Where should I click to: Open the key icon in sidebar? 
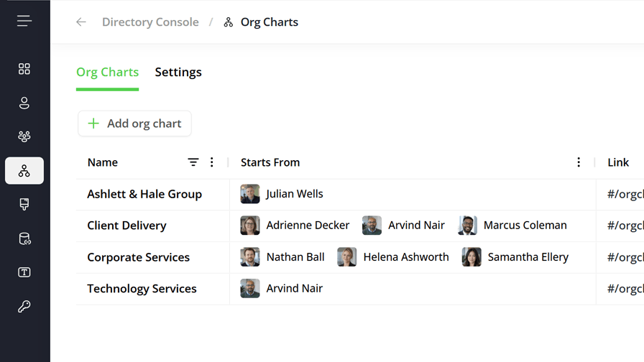pyautogui.click(x=24, y=306)
